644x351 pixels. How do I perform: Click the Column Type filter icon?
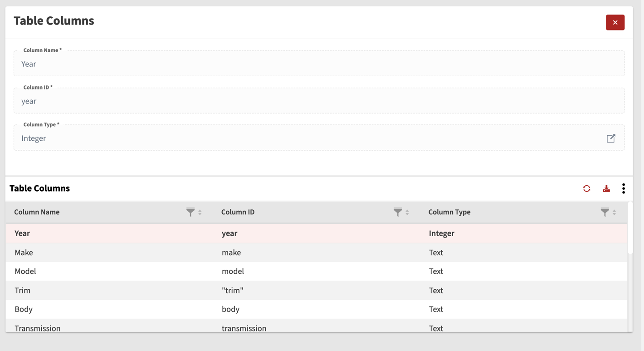[x=605, y=212]
